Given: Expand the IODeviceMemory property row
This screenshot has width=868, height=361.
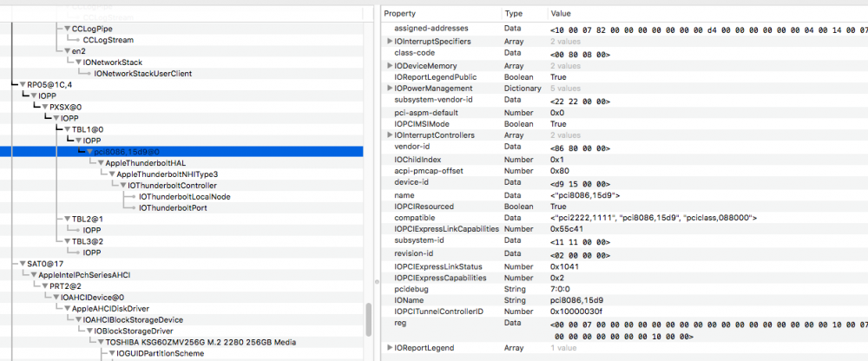Looking at the screenshot, I should (389, 65).
